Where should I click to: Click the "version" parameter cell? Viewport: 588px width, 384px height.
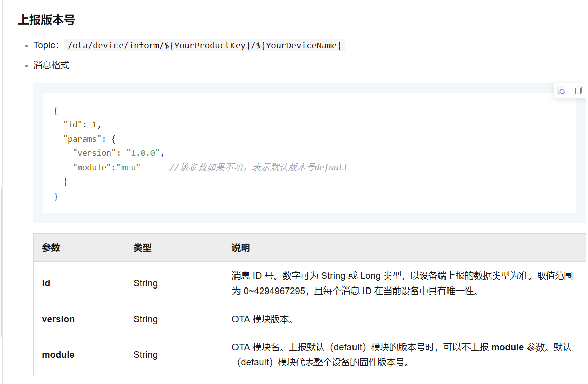pos(79,319)
